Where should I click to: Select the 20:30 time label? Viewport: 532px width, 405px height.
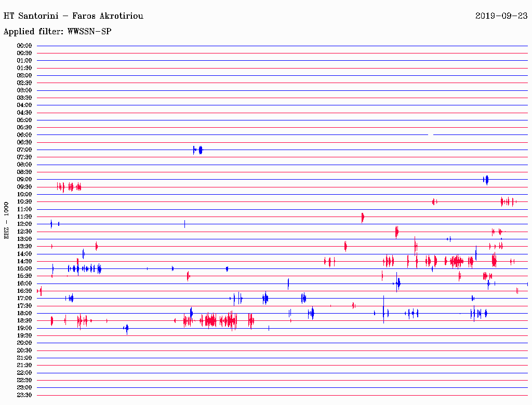click(x=24, y=350)
